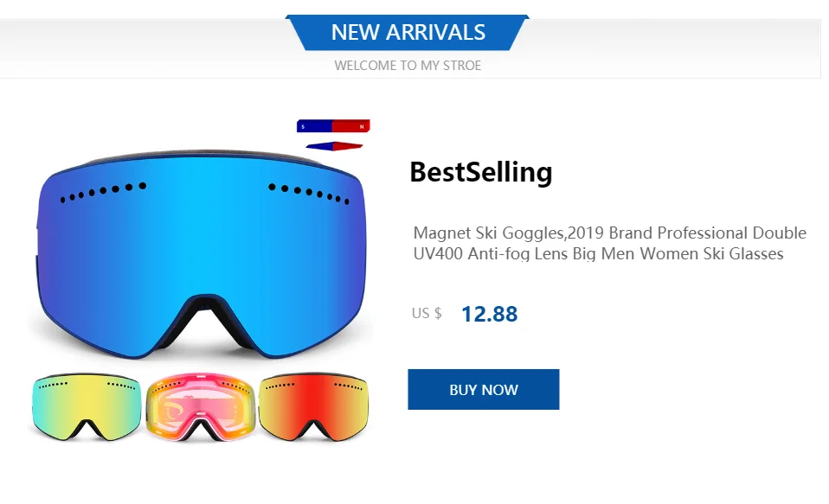Select the red-orange goggles thumbnail
This screenshot has height=504, width=829.
pos(313,407)
